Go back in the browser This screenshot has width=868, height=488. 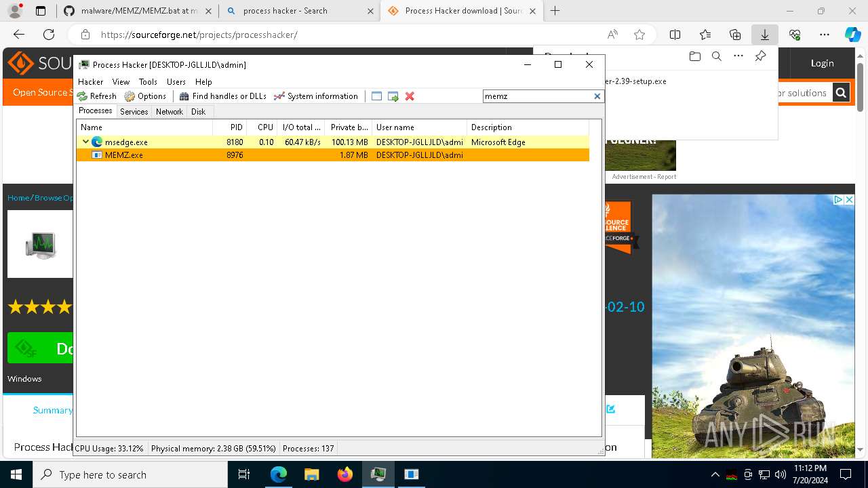click(19, 35)
